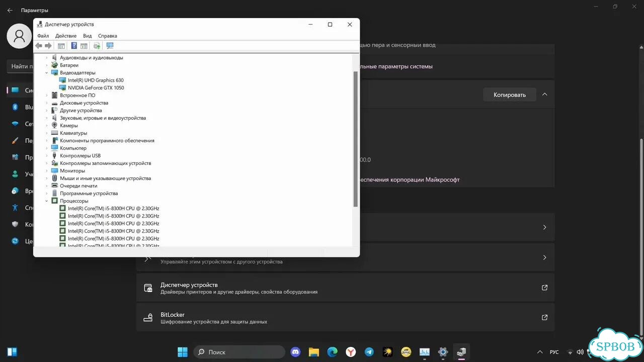Collapse the Видеоадаптеры node
The width and height of the screenshot is (644, 362).
click(x=47, y=72)
